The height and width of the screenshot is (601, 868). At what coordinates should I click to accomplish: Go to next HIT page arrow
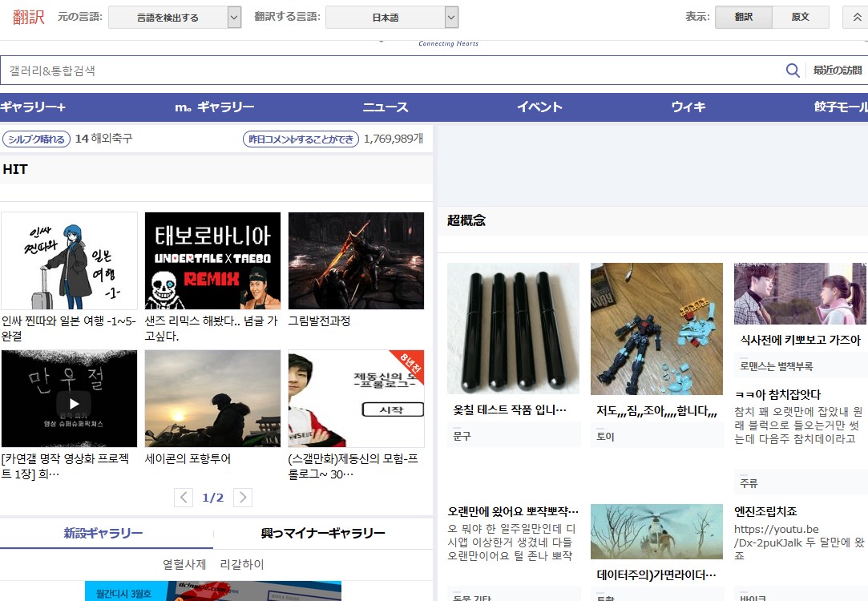(242, 498)
